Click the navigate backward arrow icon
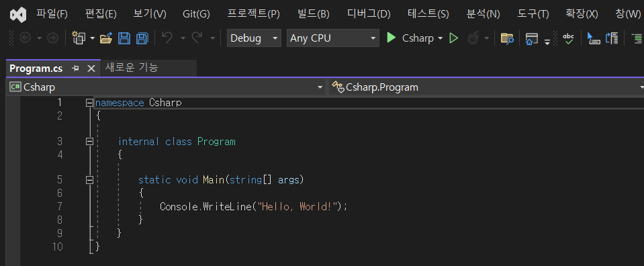The height and width of the screenshot is (266, 644). coord(26,38)
